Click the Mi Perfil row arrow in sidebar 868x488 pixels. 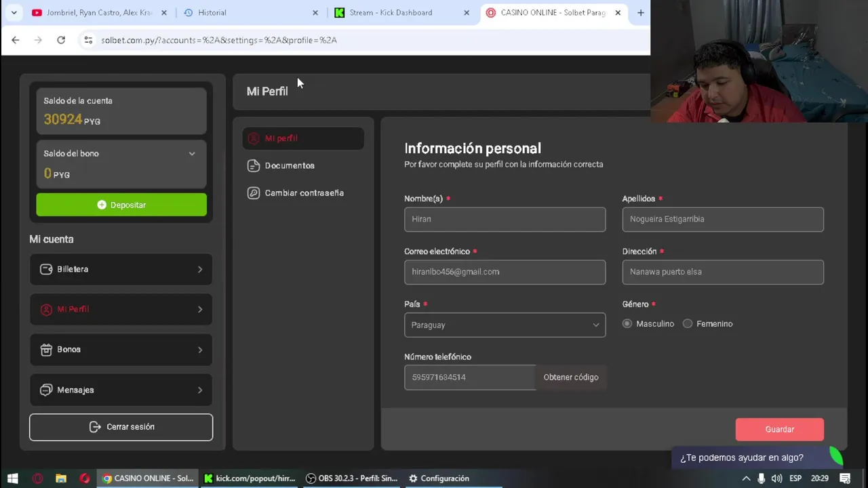(200, 309)
